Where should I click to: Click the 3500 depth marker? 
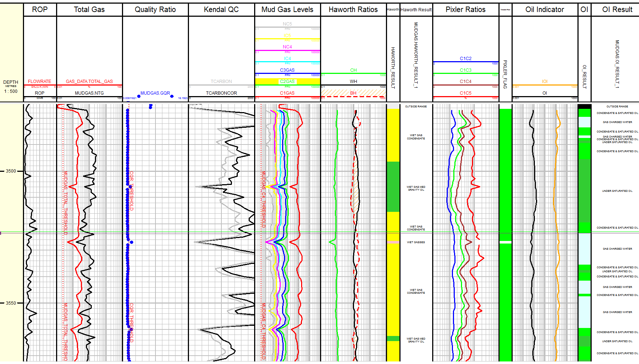pyautogui.click(x=11, y=171)
